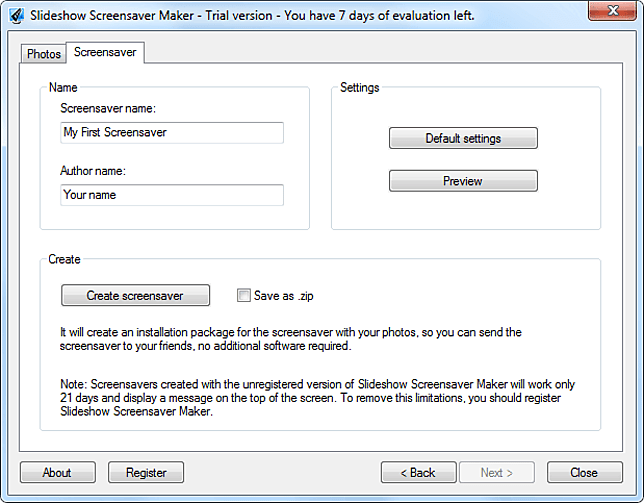Click the Settings group heading
Image resolution: width=644 pixels, height=503 pixels.
[359, 87]
